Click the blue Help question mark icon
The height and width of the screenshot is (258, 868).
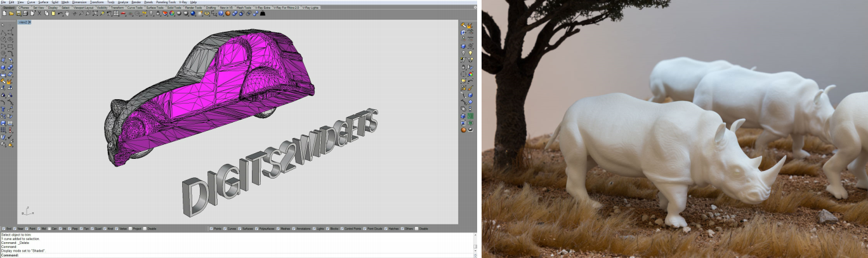click(221, 13)
